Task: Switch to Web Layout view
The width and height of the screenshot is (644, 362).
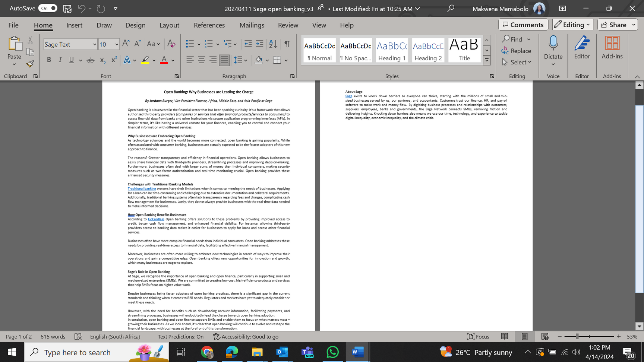Action: [545, 337]
